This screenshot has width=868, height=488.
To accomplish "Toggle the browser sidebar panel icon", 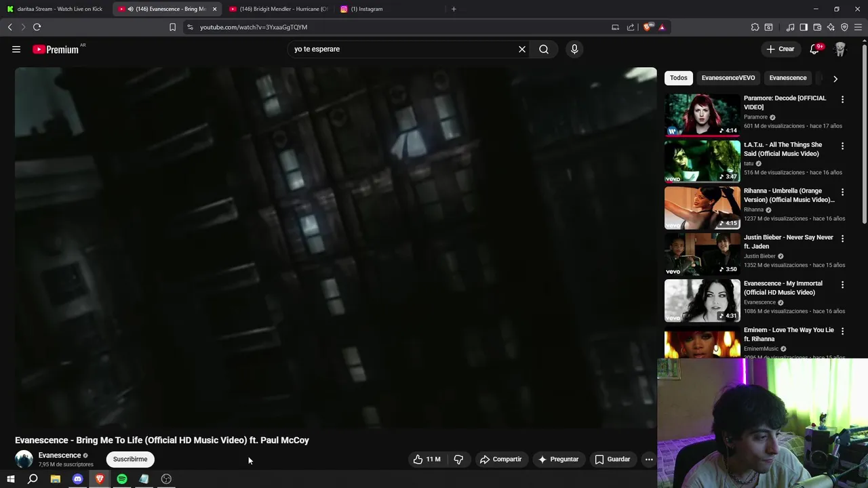I will click(x=804, y=27).
